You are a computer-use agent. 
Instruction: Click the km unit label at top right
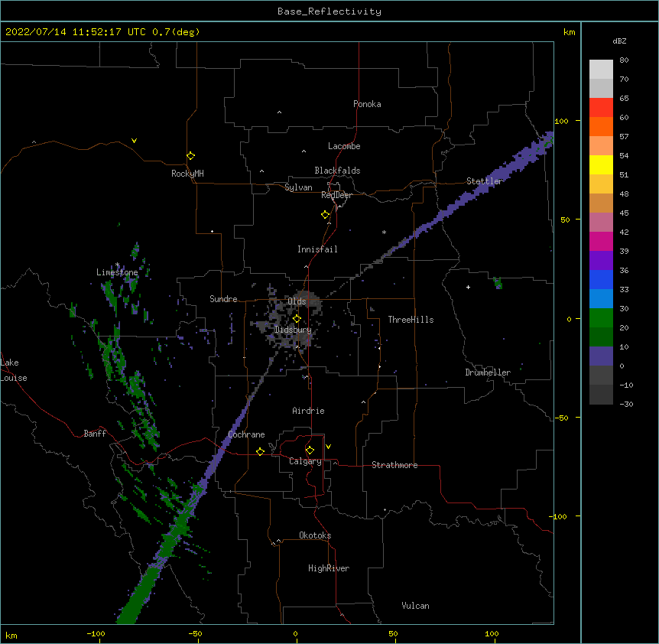tap(570, 32)
